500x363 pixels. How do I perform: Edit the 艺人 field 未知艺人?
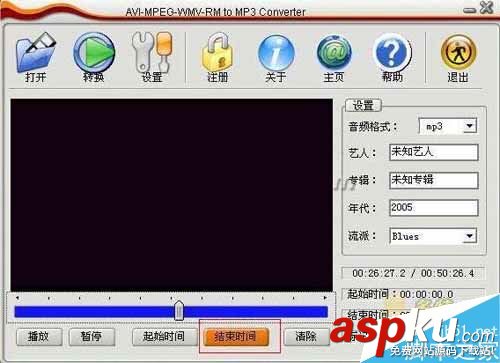pos(433,152)
